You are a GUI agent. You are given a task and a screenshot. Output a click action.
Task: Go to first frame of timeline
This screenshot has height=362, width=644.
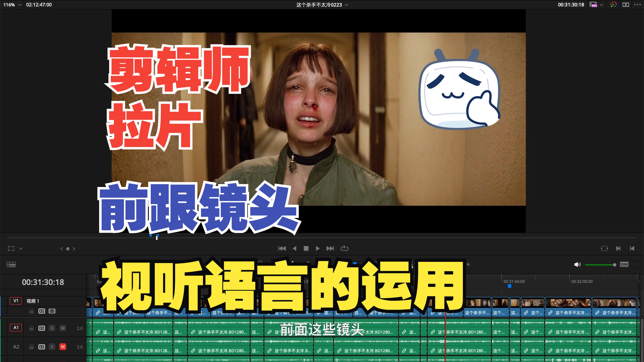point(282,248)
